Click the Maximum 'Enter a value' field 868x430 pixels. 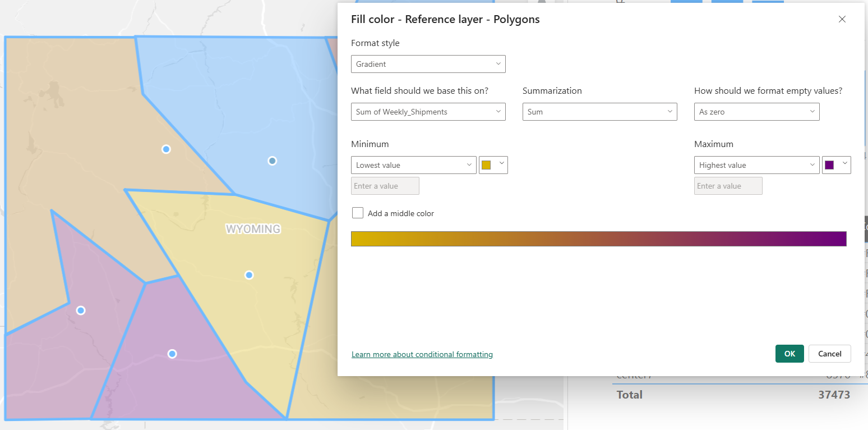point(728,186)
